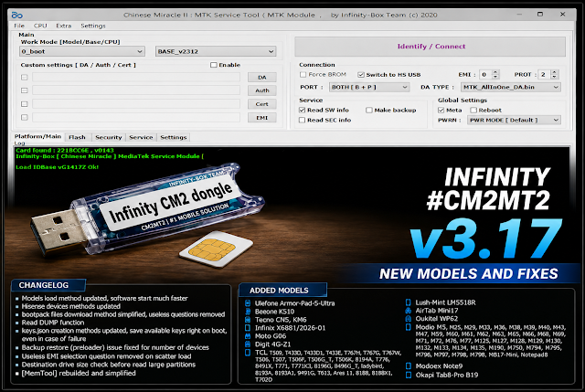Click the ADDED MODELS heading
585x392 pixels.
279,291
